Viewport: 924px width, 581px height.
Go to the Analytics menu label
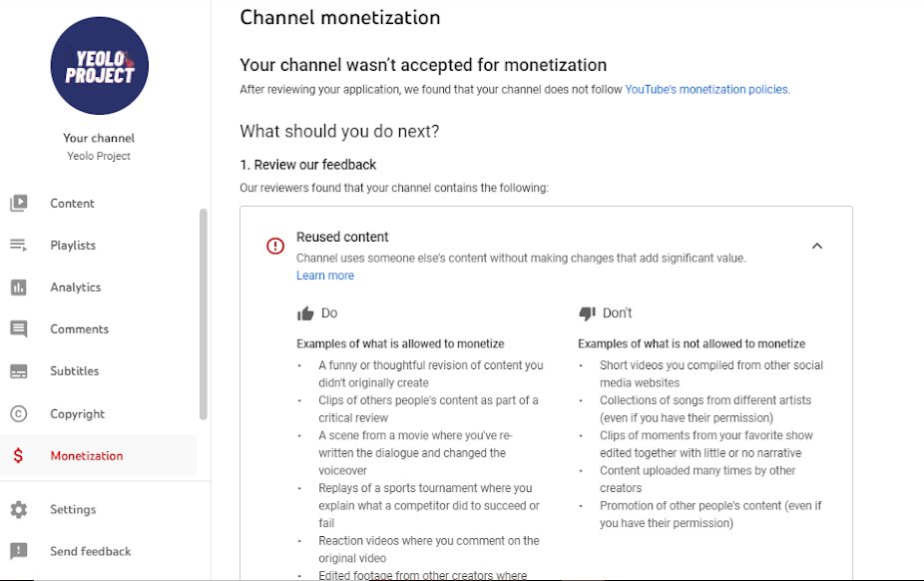(76, 287)
